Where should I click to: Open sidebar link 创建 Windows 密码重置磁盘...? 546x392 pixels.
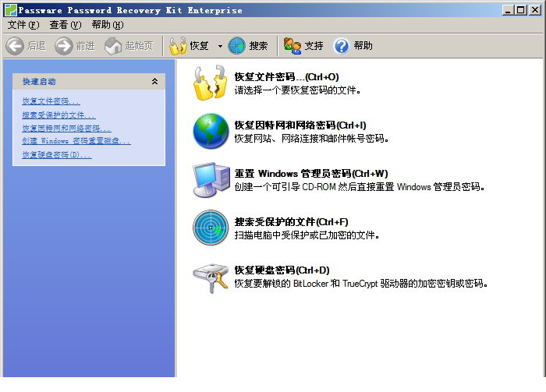[x=76, y=141]
